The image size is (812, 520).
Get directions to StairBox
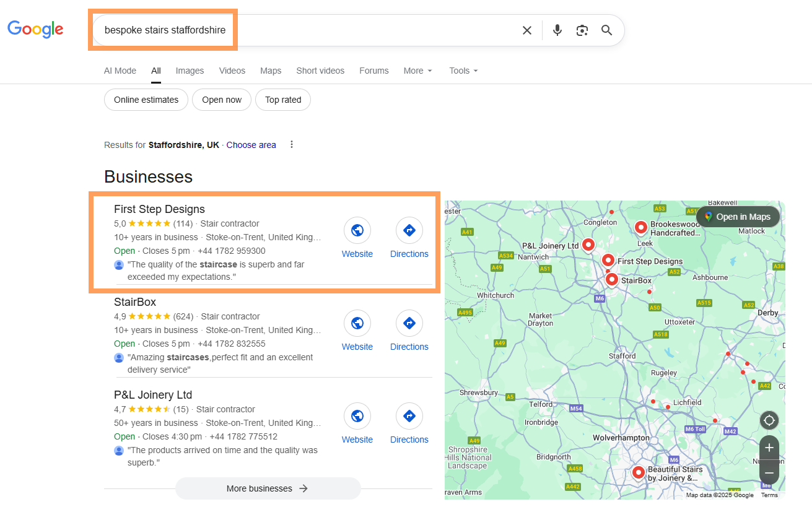click(x=409, y=324)
